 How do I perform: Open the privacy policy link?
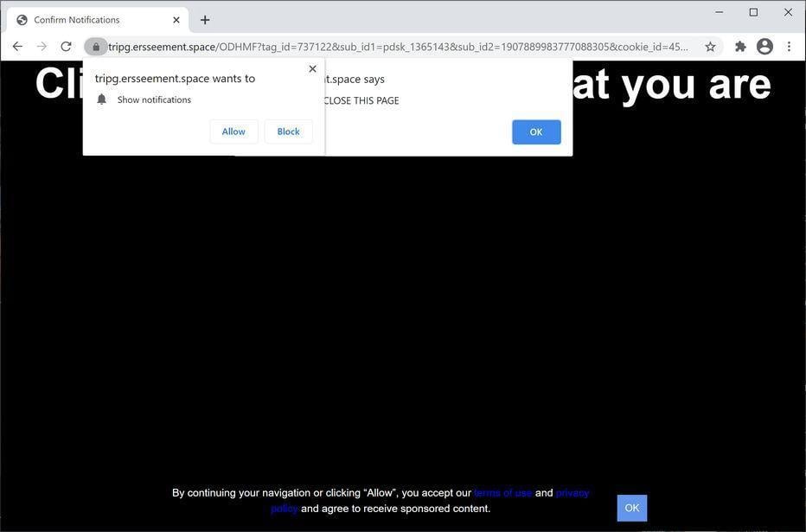coord(573,492)
